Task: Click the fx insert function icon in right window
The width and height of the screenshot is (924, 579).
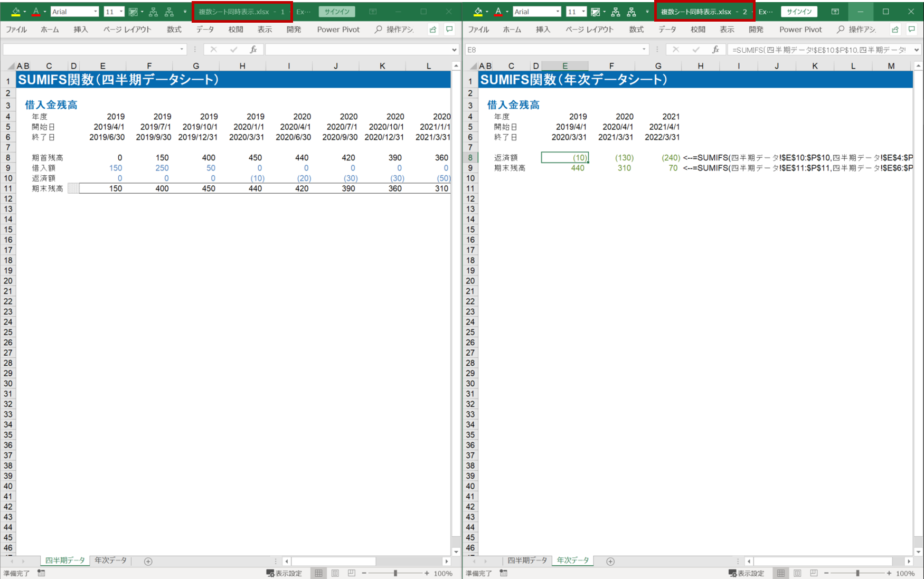Action: click(x=715, y=50)
